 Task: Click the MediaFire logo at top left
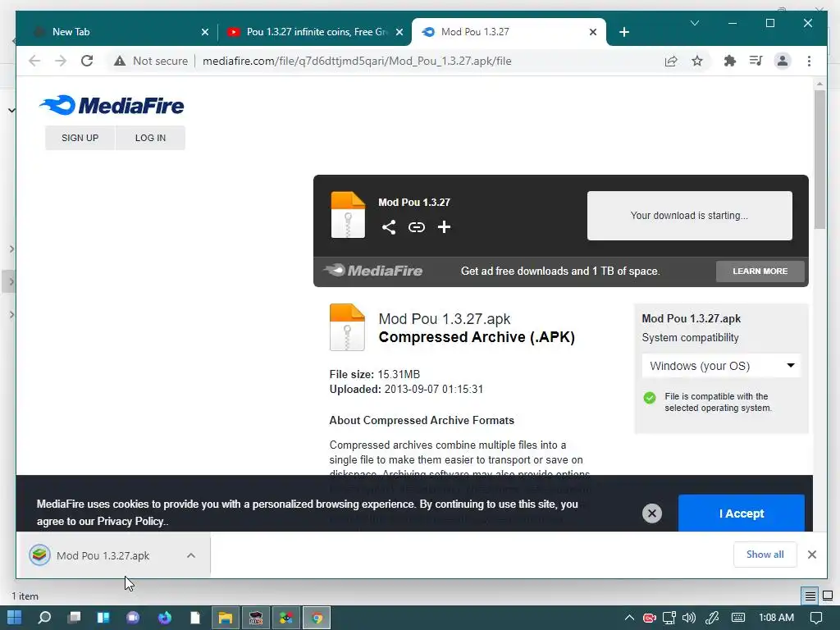tap(112, 105)
